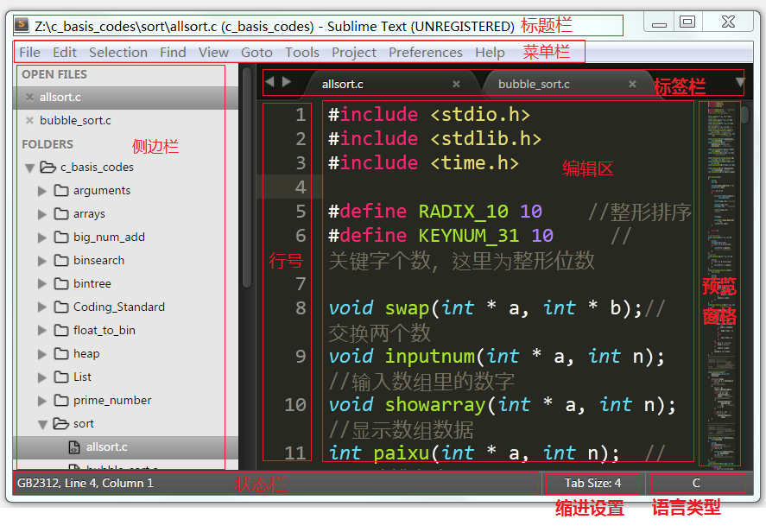This screenshot has width=766, height=532.
Task: Open tab list dropdown arrow
Action: coord(740,83)
